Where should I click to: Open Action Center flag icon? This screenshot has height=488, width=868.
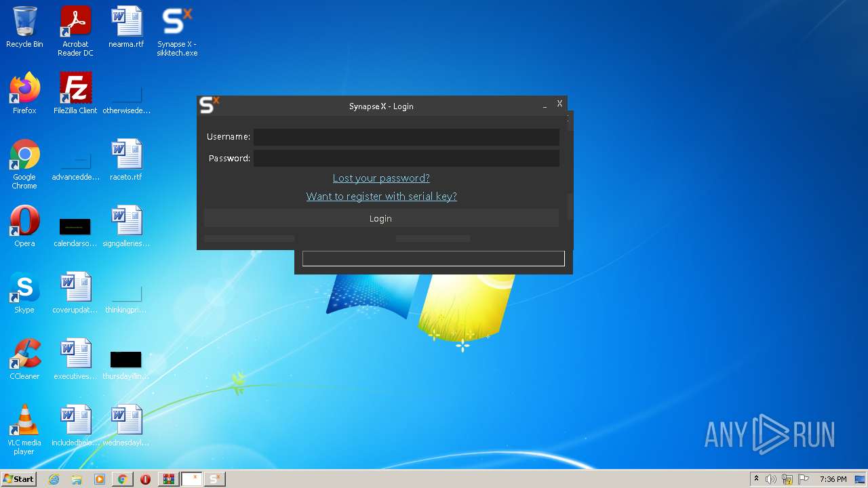click(x=804, y=479)
